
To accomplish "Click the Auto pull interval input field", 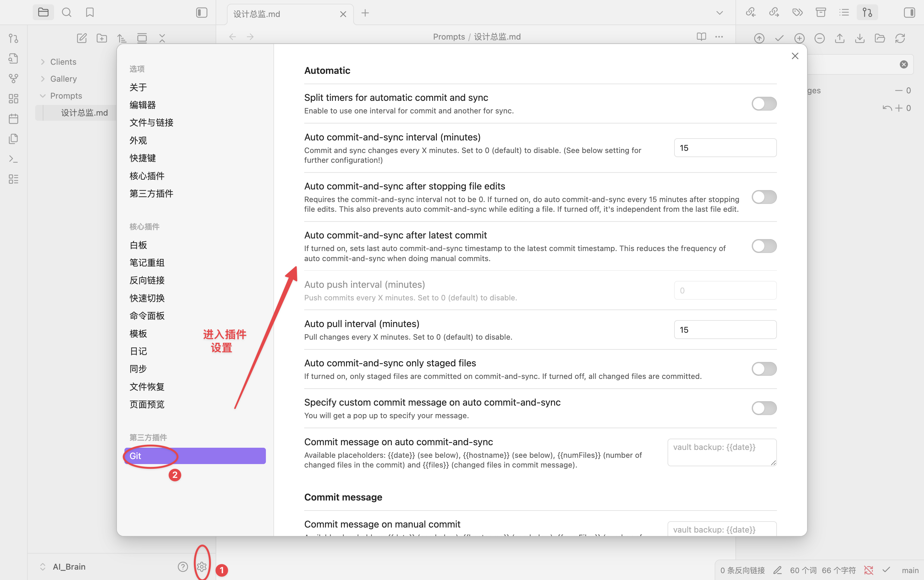I will (x=725, y=330).
